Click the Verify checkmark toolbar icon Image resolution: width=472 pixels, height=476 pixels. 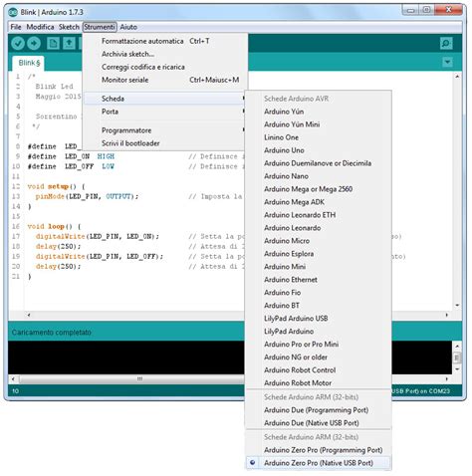(18, 43)
